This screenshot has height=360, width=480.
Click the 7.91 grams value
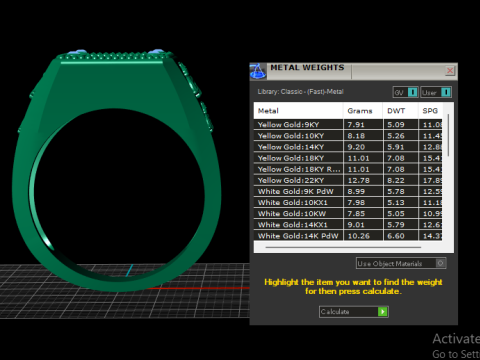tap(356, 125)
